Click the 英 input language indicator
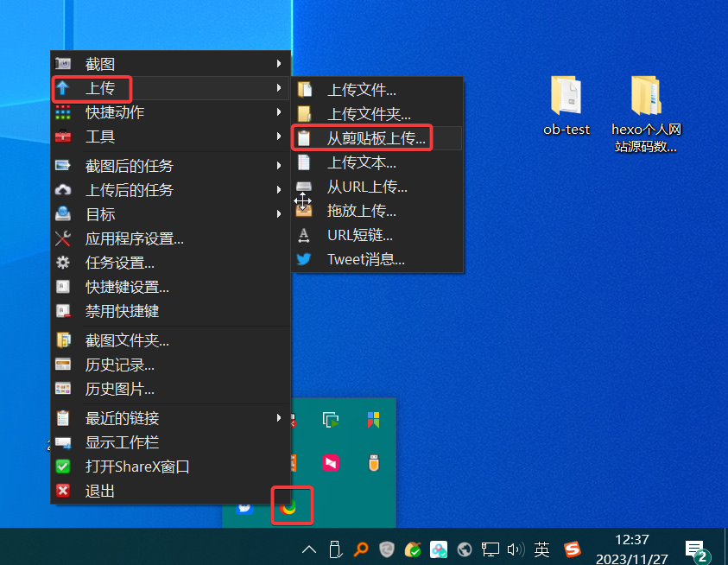Viewport: 728px width, 565px height. [541, 549]
